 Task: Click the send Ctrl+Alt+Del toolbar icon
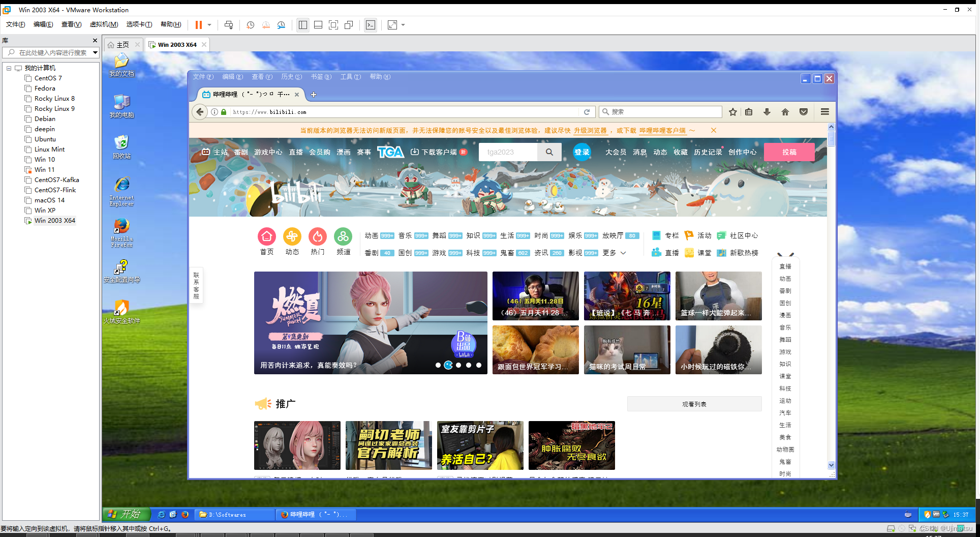coord(229,25)
